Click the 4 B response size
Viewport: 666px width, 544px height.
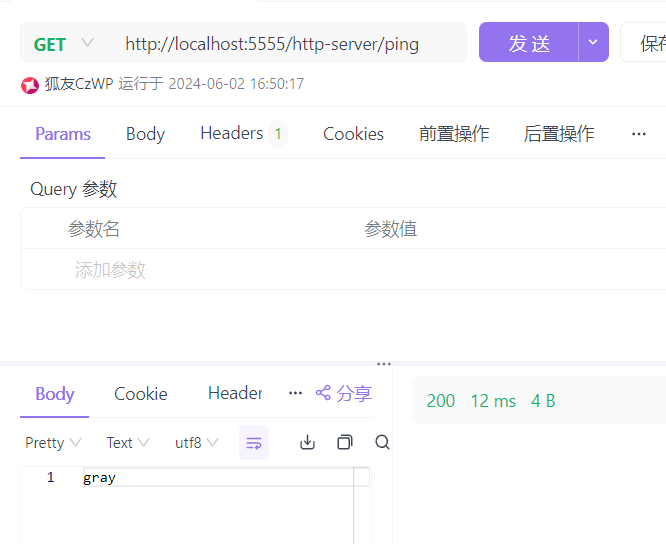(543, 401)
